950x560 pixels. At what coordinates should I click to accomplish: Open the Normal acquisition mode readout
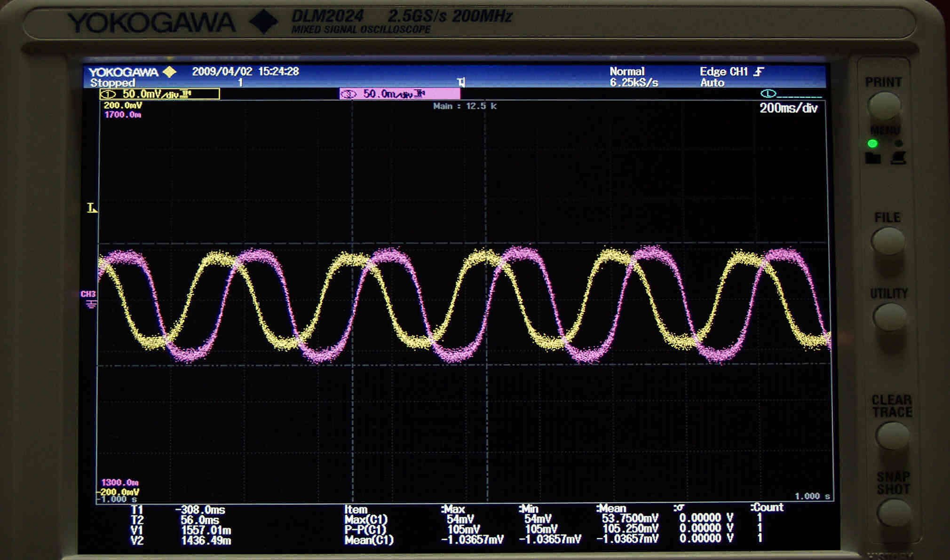tap(626, 71)
